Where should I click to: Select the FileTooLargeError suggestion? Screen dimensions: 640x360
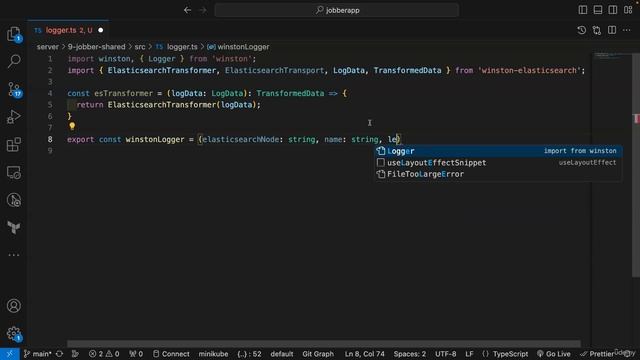tap(498, 174)
